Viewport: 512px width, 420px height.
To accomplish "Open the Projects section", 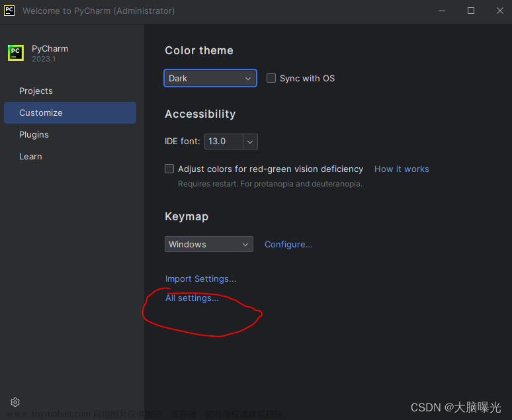I will [x=36, y=91].
